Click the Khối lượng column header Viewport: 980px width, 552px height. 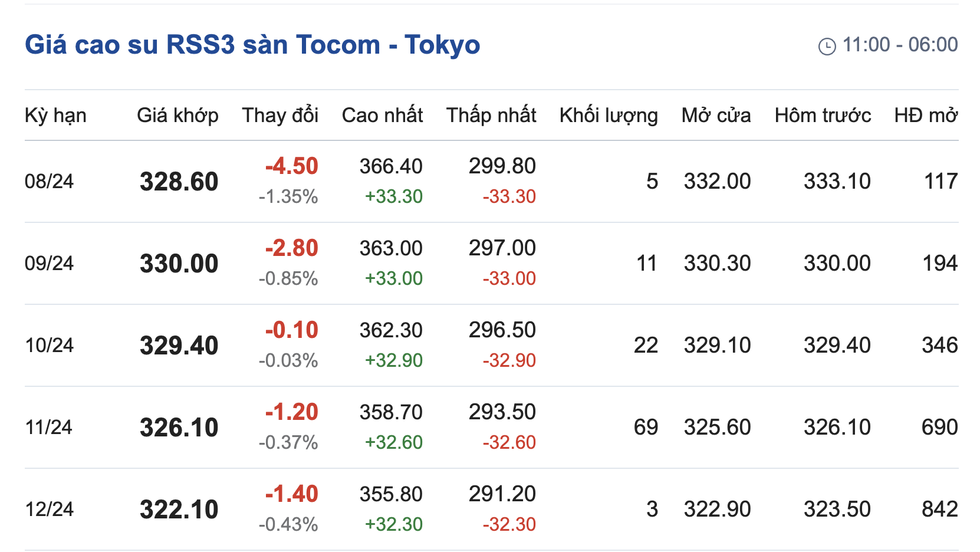pos(609,116)
